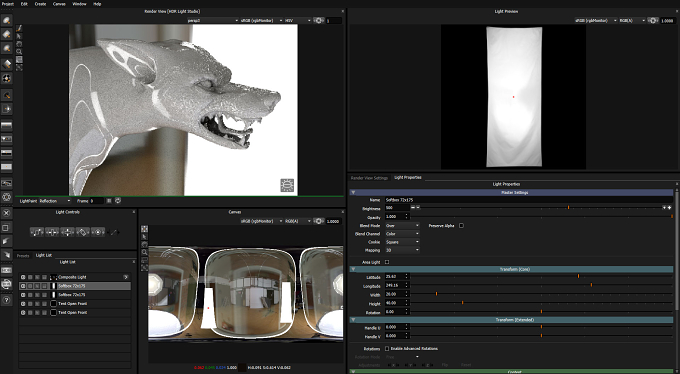The width and height of the screenshot is (680, 374).
Task: Click the HDR button icon in left sidebar
Action: coord(7,270)
